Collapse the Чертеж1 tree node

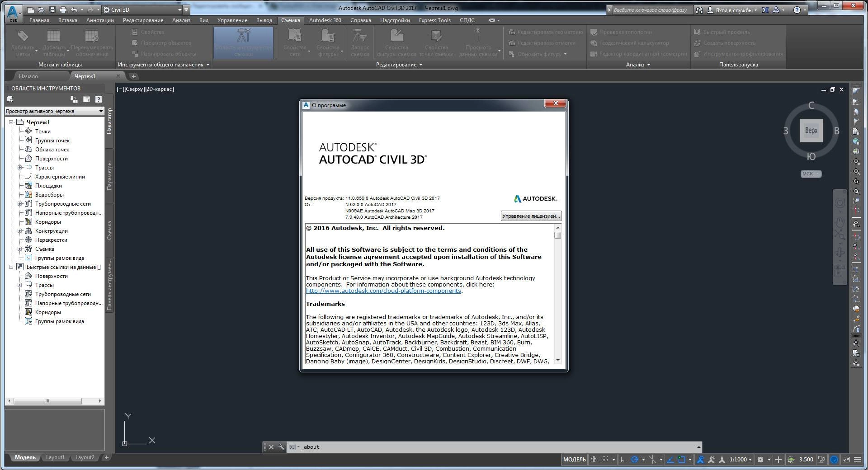11,122
